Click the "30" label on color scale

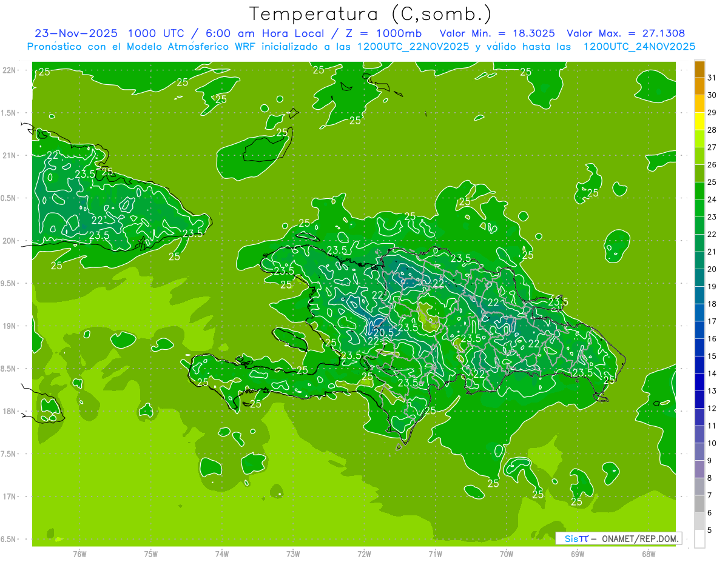coord(712,95)
